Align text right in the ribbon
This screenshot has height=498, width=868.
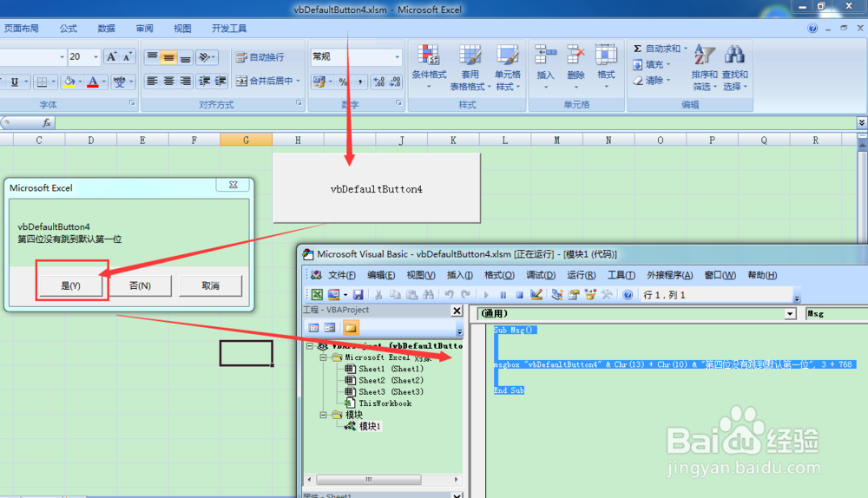186,82
